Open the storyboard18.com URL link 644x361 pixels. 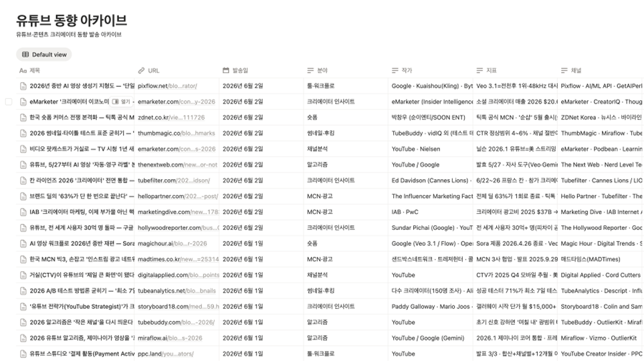179,307
